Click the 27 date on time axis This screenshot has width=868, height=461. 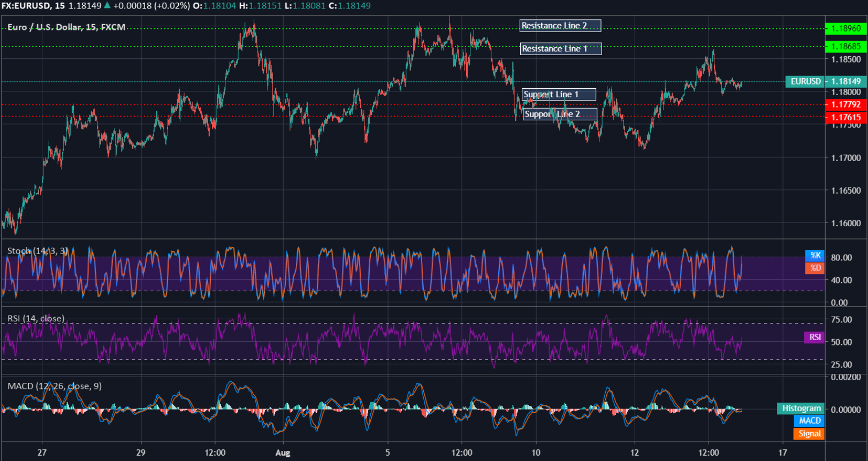tap(42, 452)
